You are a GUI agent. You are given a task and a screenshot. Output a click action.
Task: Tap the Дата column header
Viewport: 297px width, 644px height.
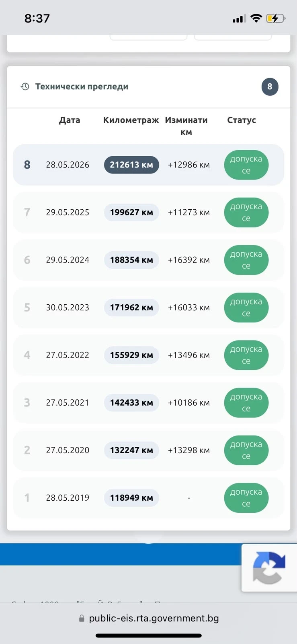(x=70, y=120)
